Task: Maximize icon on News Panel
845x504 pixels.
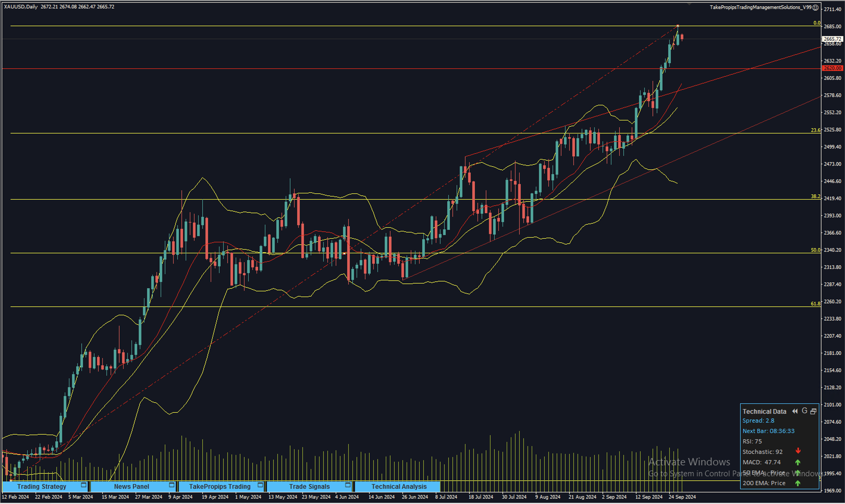Action: [x=172, y=485]
